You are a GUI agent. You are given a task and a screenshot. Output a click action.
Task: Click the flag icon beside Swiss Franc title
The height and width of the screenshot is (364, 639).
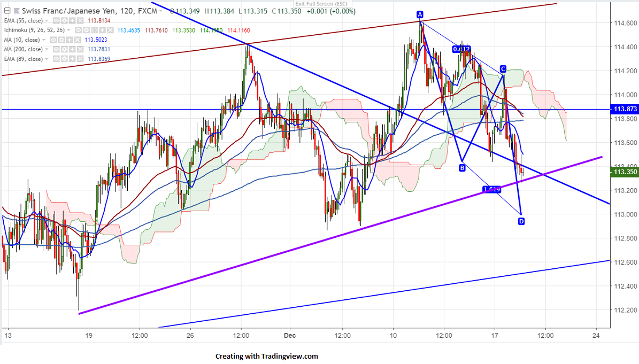pyautogui.click(x=17, y=11)
